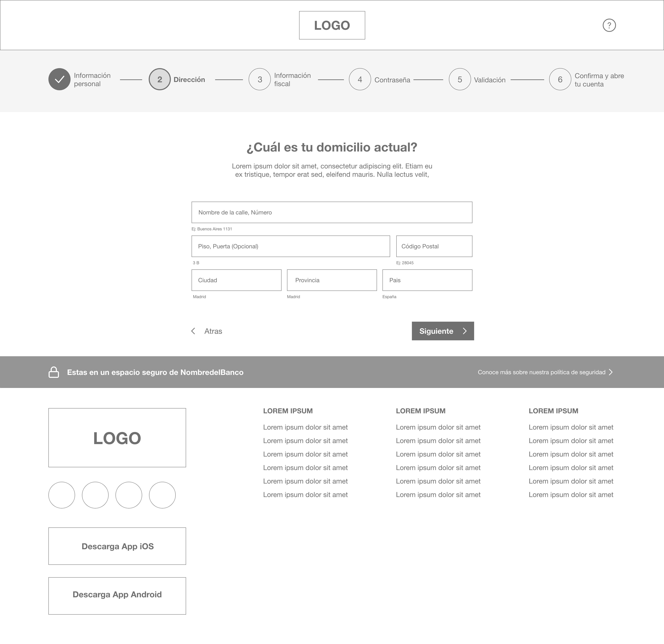Focus the Piso, Puerta (Opcional) field
This screenshot has height=644, width=664.
tap(291, 246)
